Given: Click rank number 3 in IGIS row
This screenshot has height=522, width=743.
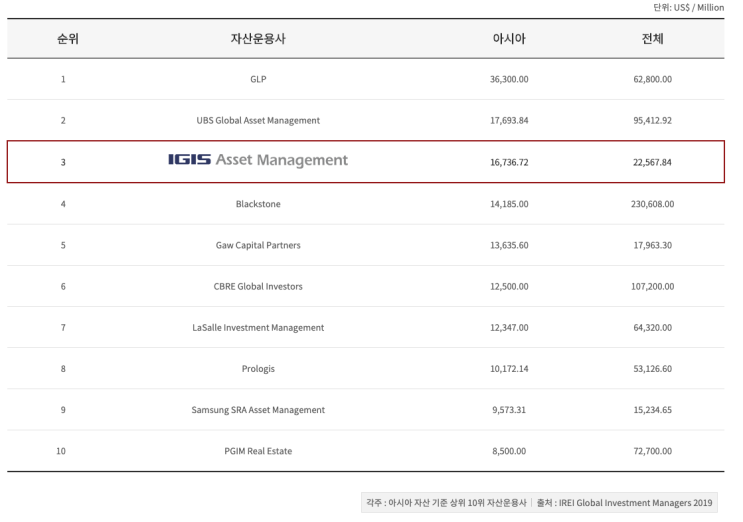Looking at the screenshot, I should 63,162.
